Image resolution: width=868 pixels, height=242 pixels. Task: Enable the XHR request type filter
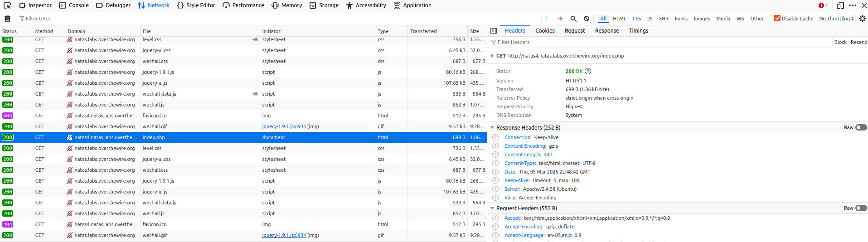point(664,19)
